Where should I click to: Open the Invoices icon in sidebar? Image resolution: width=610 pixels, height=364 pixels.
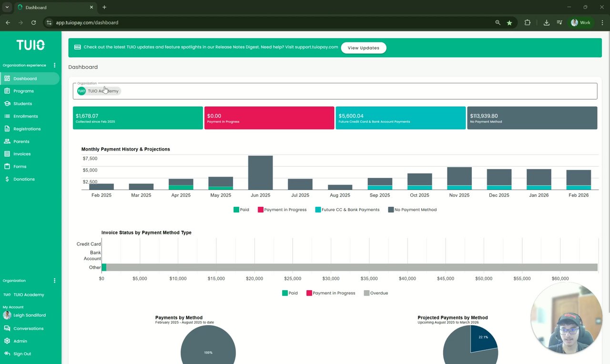[7, 154]
